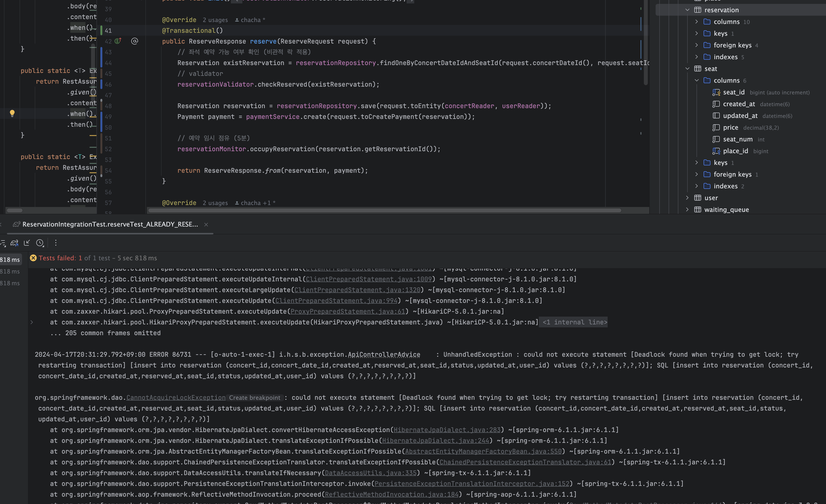The image size is (826, 504).
Task: Click the @ gutter icon beside reserve method
Action: tap(134, 41)
